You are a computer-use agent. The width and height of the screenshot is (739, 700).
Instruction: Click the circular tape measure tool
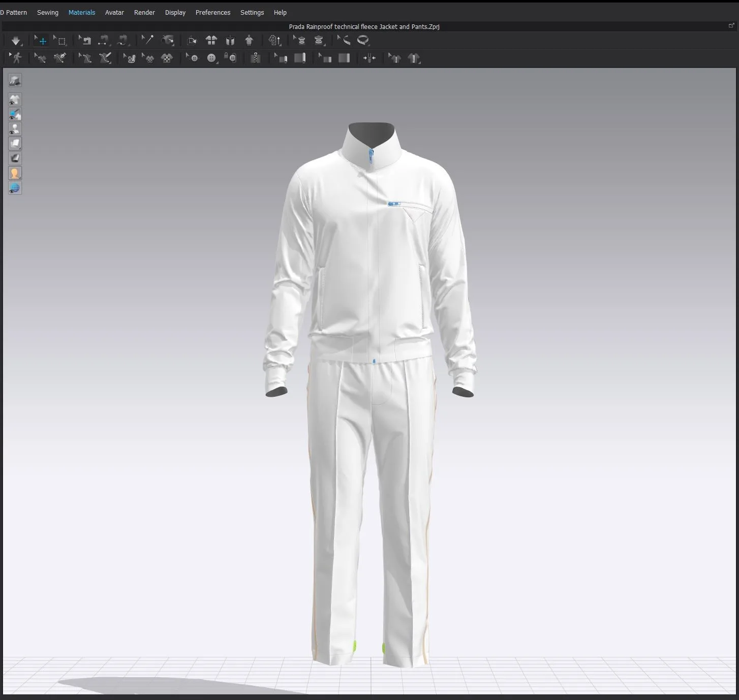pos(363,41)
